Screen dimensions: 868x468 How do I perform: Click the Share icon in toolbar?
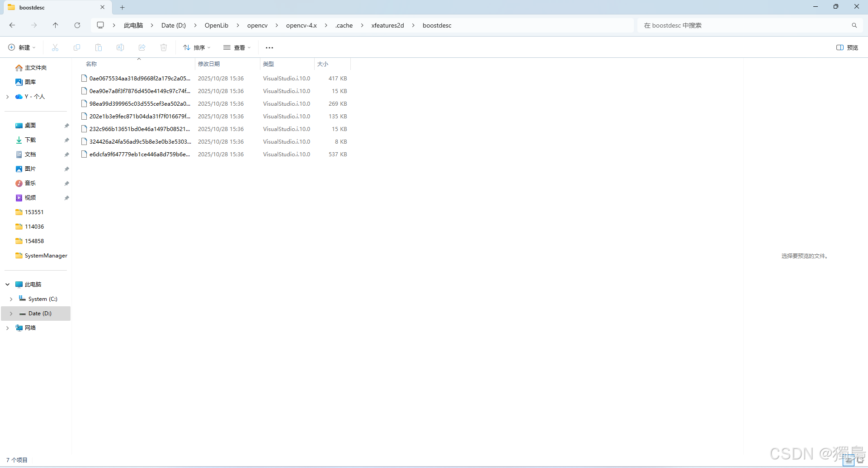point(142,47)
